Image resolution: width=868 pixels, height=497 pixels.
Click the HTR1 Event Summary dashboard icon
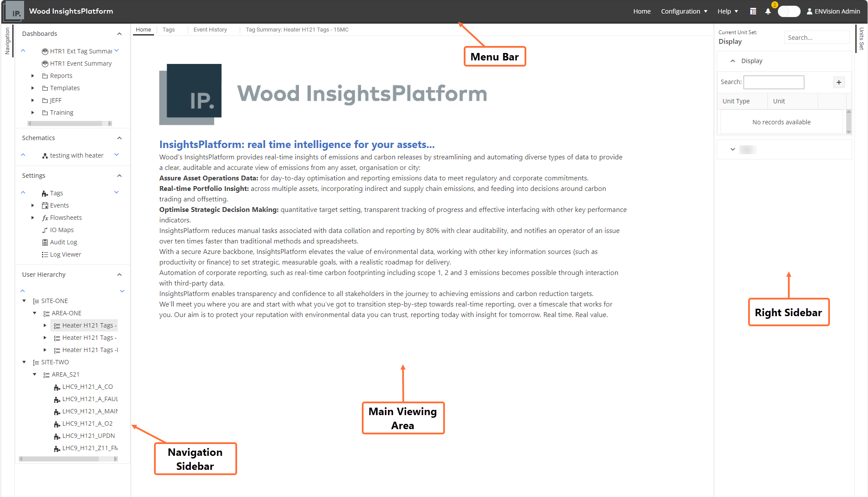click(x=45, y=63)
